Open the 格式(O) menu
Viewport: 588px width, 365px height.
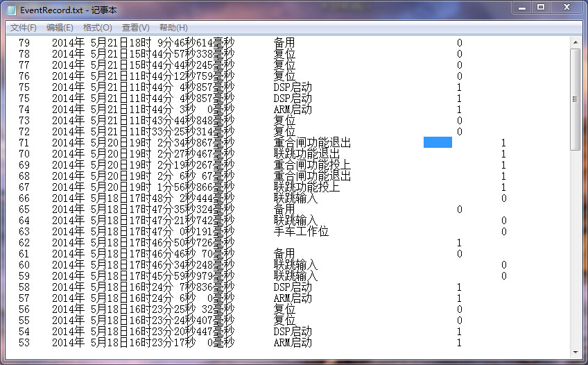pyautogui.click(x=97, y=27)
